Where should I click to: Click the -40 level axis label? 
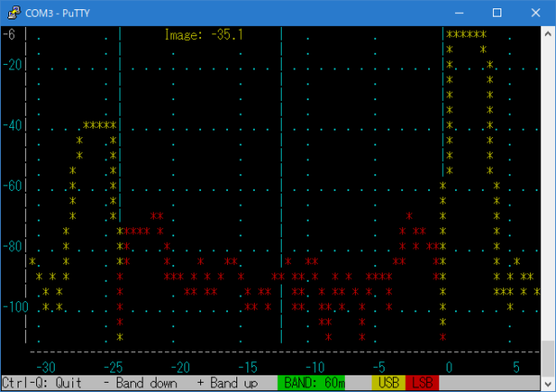[x=12, y=125]
